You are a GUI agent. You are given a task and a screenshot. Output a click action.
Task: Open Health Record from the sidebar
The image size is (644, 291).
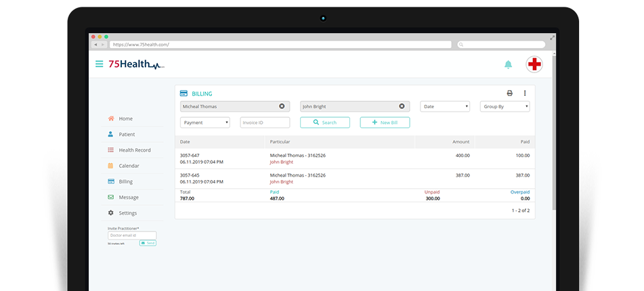134,150
